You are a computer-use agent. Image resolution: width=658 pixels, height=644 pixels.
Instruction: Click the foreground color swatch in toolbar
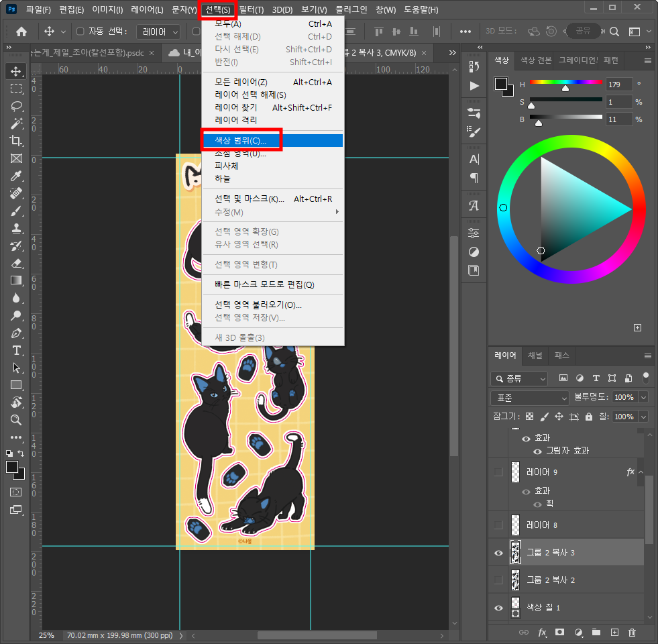click(12, 467)
